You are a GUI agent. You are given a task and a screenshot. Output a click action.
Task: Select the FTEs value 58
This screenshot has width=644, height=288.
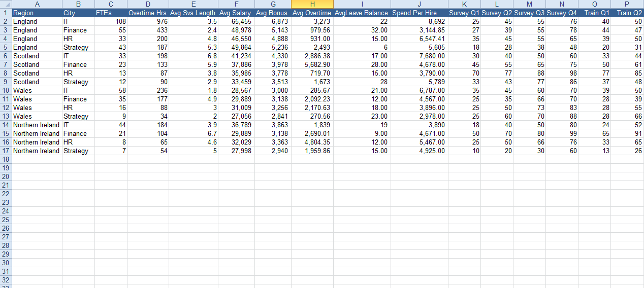point(111,90)
